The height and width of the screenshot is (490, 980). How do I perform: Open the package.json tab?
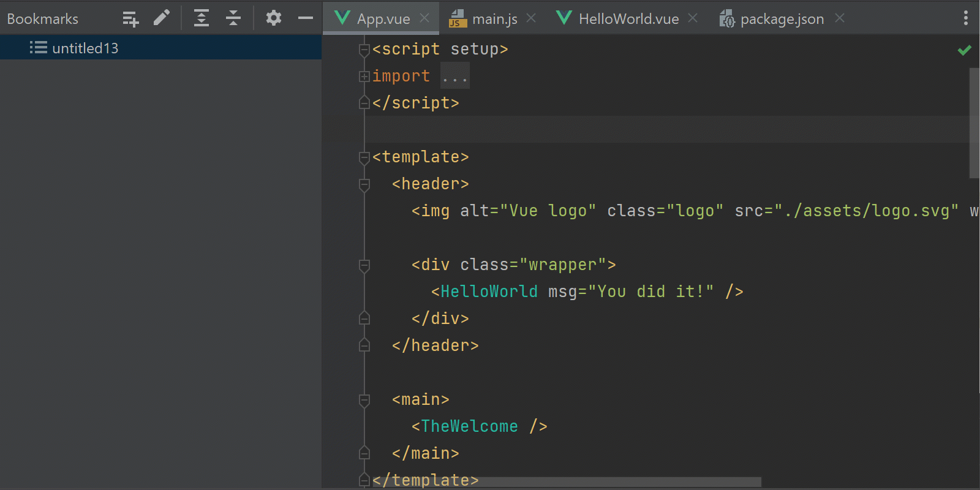point(782,19)
